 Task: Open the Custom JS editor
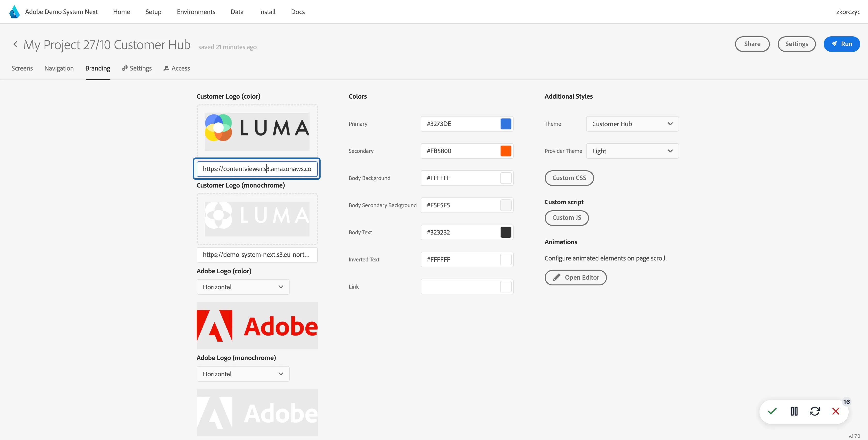point(567,218)
